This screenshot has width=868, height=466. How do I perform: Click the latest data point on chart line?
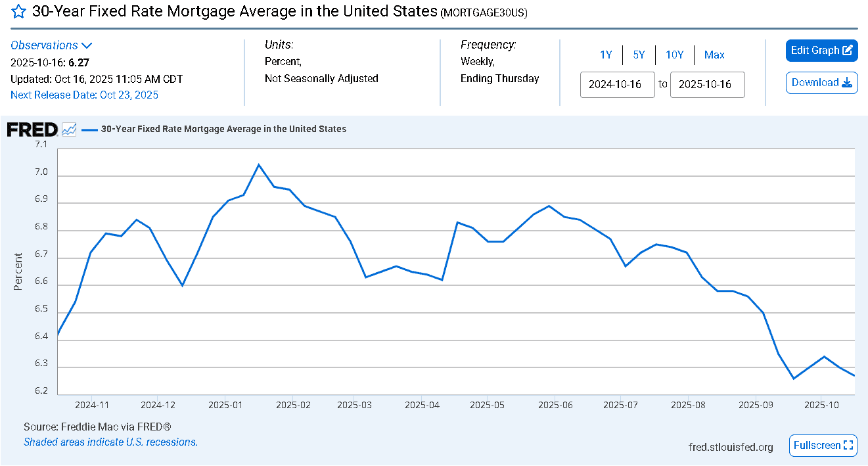point(854,375)
